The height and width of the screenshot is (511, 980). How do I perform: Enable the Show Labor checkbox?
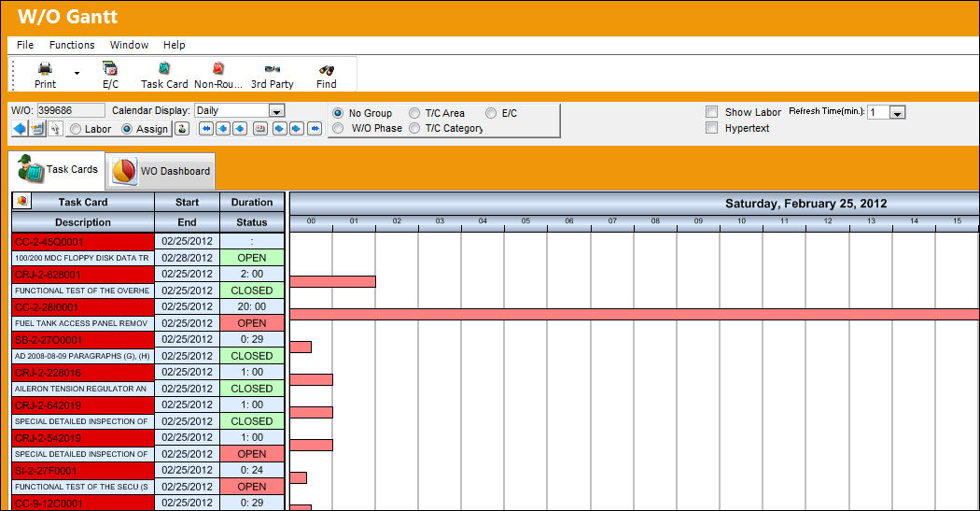coord(711,112)
